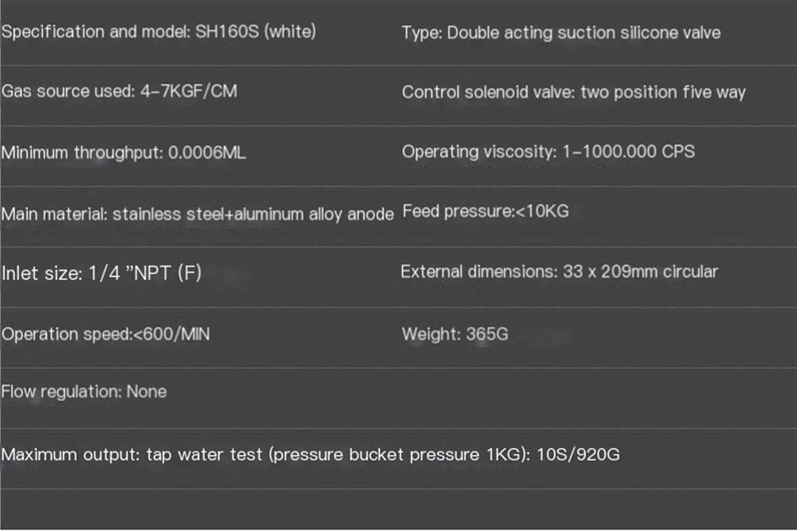
Task: Click the 10S/920G maximum output value
Action: [x=578, y=455]
